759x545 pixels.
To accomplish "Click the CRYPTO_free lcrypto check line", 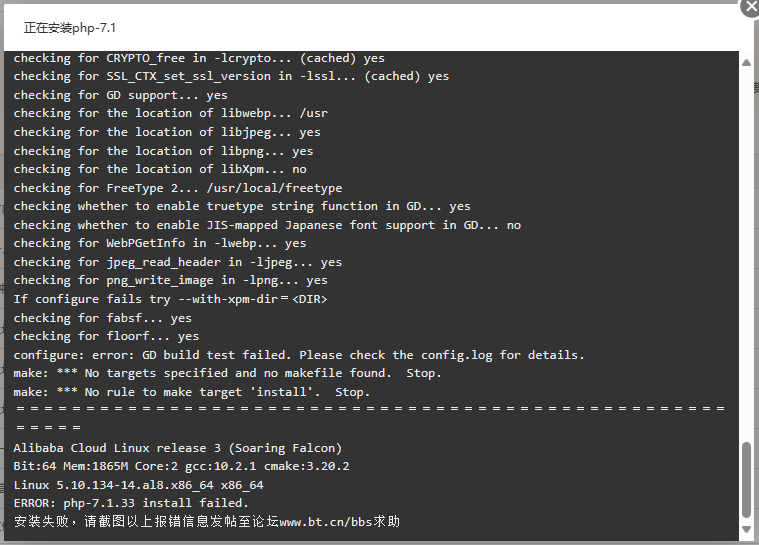I will [x=198, y=58].
